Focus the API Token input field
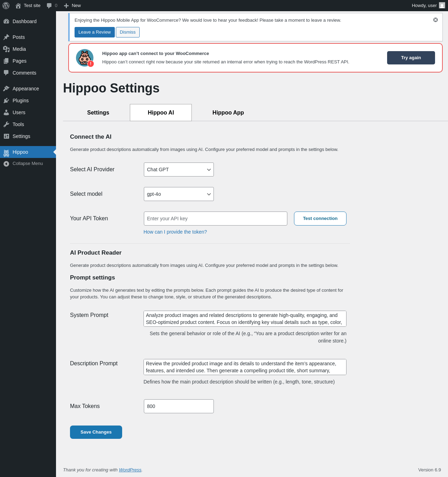 pyautogui.click(x=216, y=219)
